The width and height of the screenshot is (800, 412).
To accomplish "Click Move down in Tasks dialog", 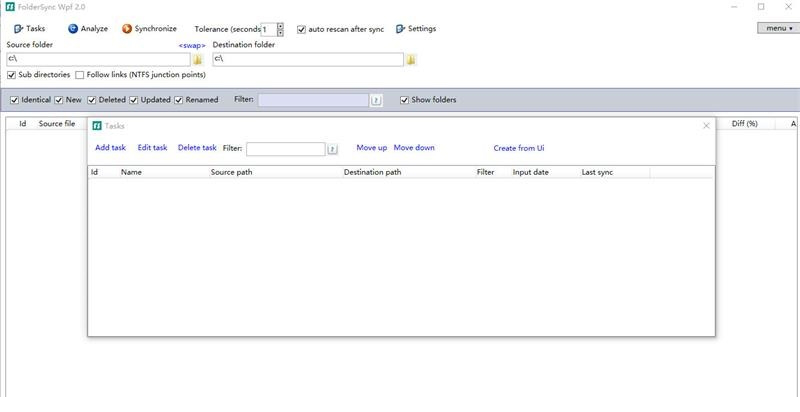I will (x=414, y=148).
